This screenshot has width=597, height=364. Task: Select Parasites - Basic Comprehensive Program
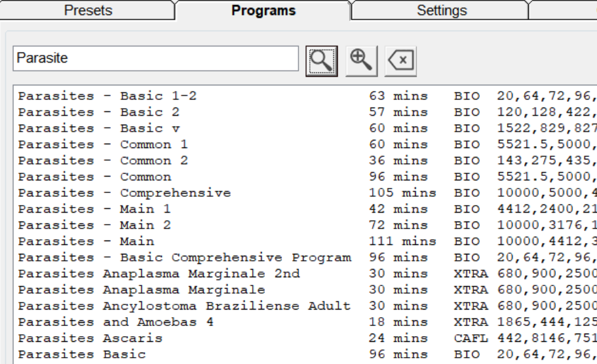pos(184,258)
